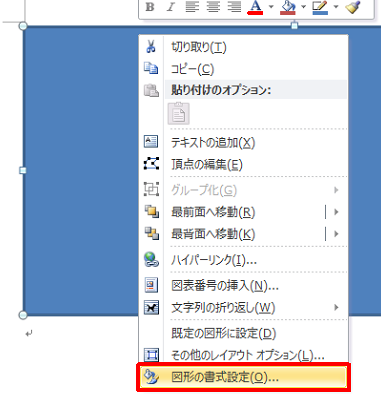The height and width of the screenshot is (400, 381).
Task: Click the shape's top-left corner handle
Action: tap(23, 26)
